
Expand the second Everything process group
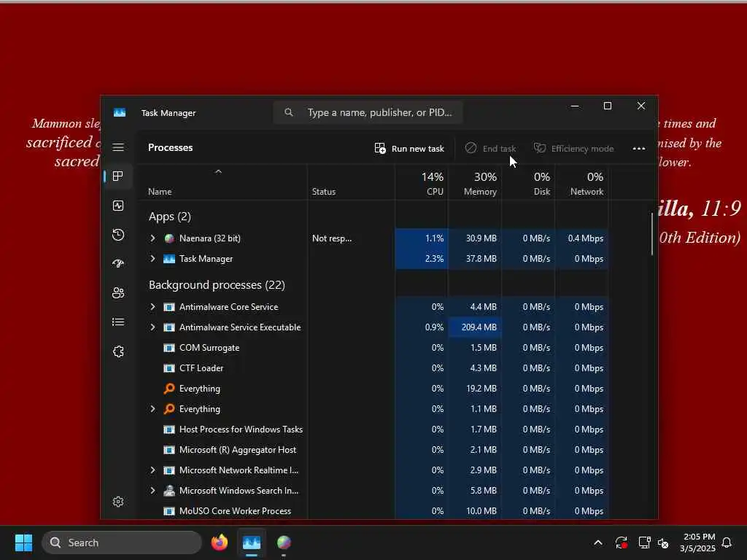152,409
